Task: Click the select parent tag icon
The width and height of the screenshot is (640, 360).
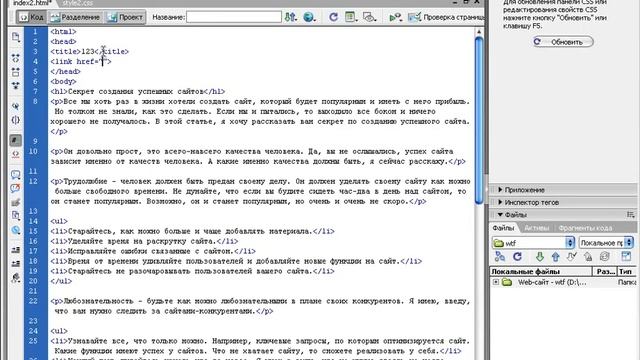Action: 16,106
